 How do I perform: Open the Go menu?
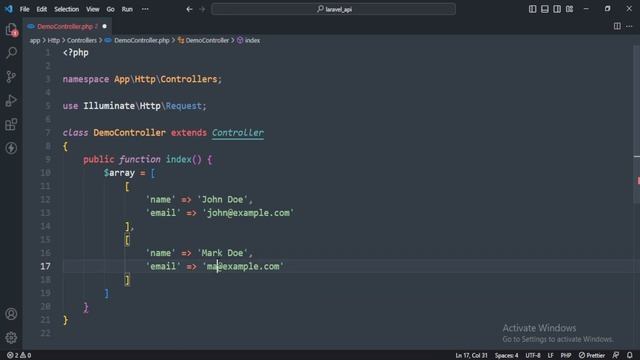point(111,9)
